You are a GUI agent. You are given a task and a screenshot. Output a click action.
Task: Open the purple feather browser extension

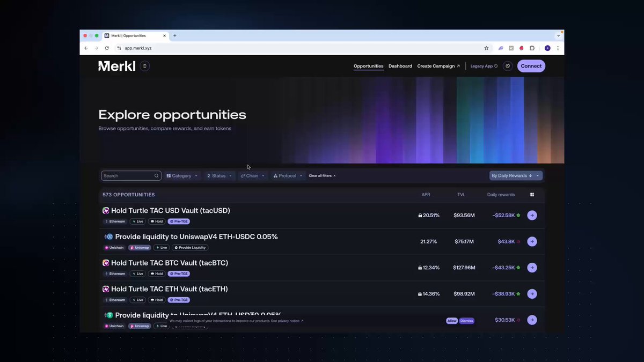[501, 48]
